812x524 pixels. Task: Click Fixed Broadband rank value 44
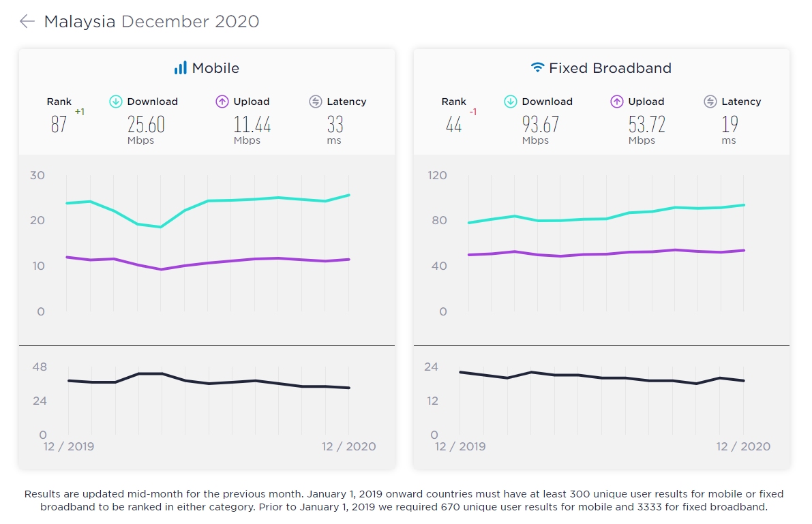click(454, 125)
